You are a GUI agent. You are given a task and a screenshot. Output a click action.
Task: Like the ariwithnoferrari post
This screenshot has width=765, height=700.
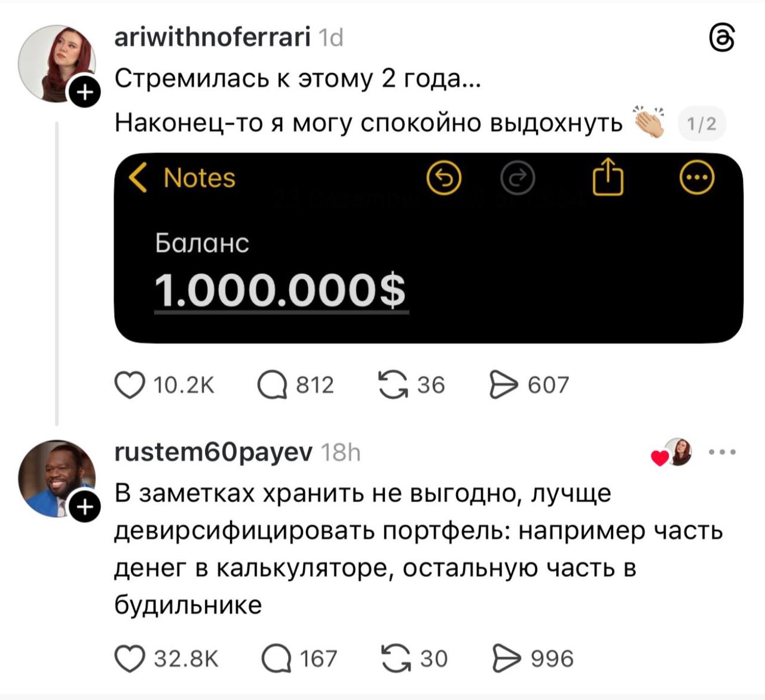click(x=130, y=385)
